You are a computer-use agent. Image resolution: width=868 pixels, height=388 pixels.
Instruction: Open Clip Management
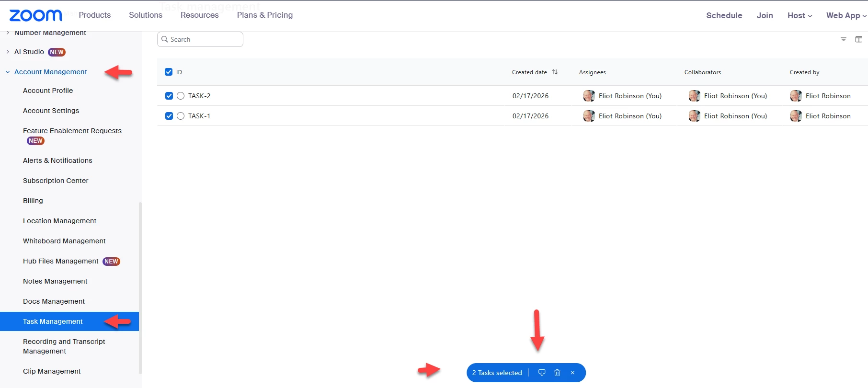tap(52, 371)
